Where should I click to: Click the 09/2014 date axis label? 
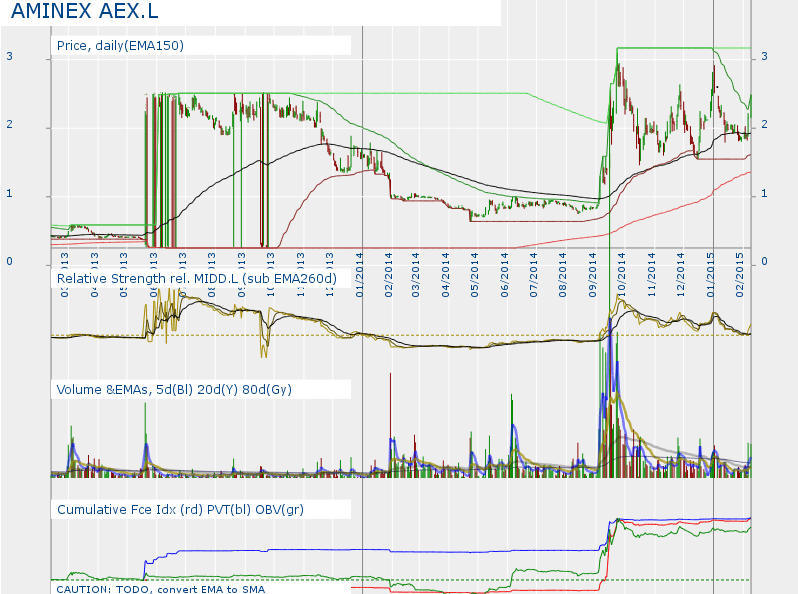[593, 275]
